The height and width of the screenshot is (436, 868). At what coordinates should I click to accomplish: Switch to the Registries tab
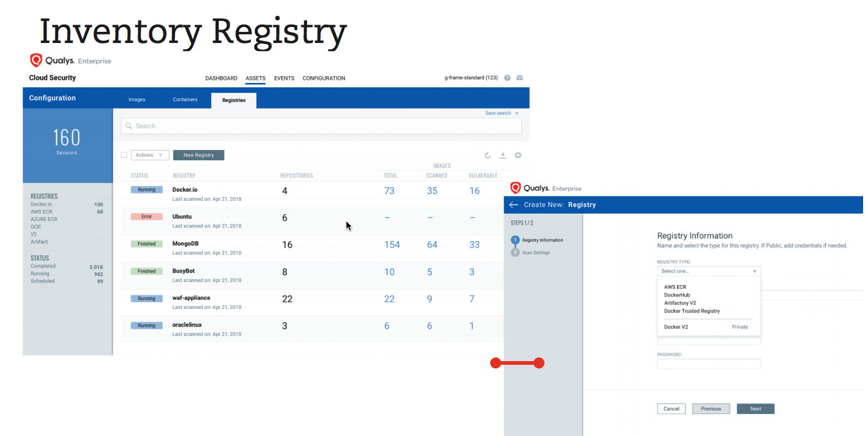pos(234,100)
